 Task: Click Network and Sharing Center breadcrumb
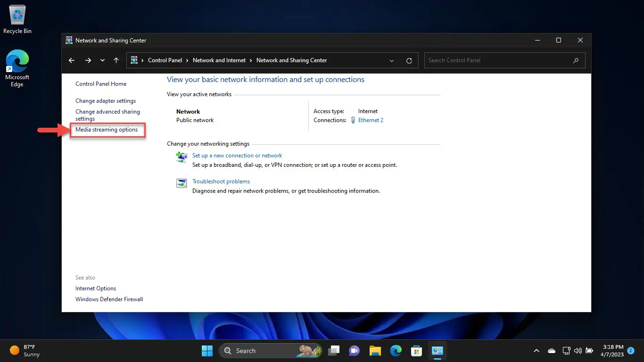point(291,60)
